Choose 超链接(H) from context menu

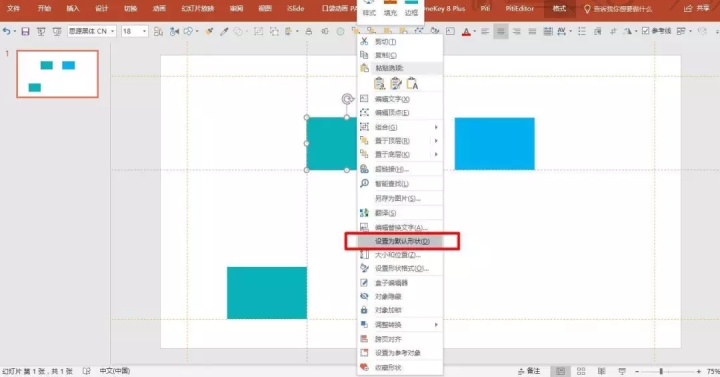click(400, 169)
